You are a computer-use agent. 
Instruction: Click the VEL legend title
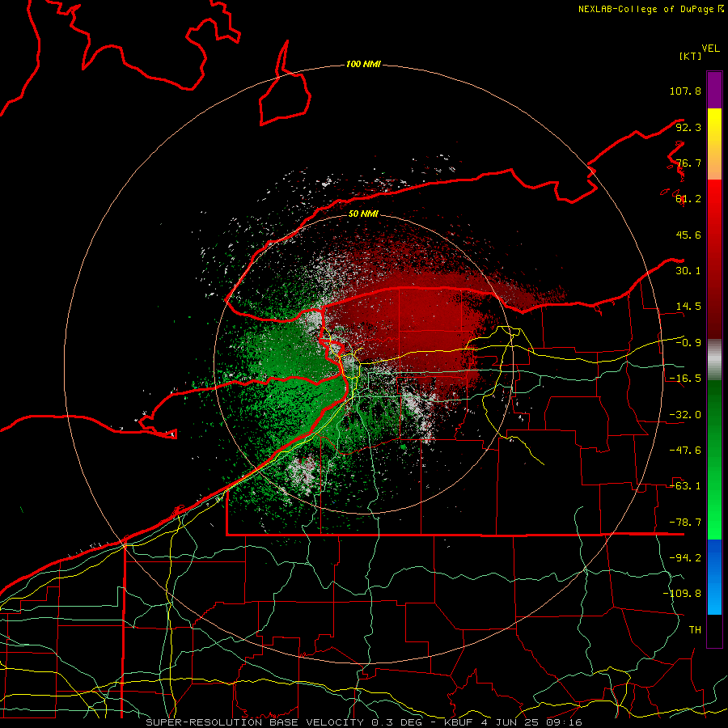point(710,49)
